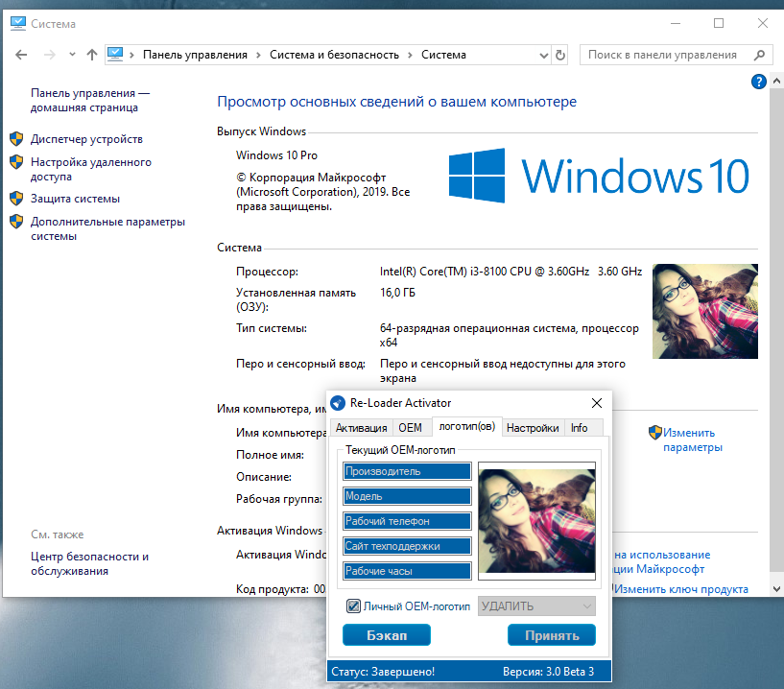Click the Версия: 3.0 Beta 3 text

tap(548, 672)
